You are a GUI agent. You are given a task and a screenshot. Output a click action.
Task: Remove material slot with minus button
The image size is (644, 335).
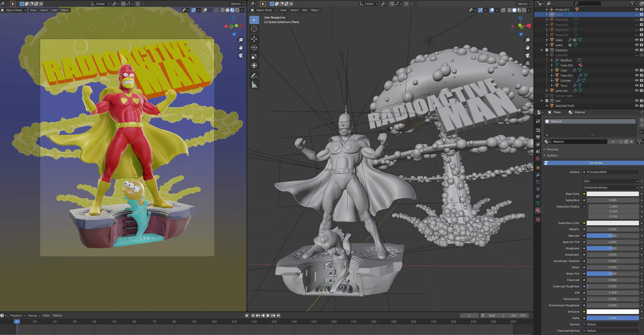[x=641, y=125]
